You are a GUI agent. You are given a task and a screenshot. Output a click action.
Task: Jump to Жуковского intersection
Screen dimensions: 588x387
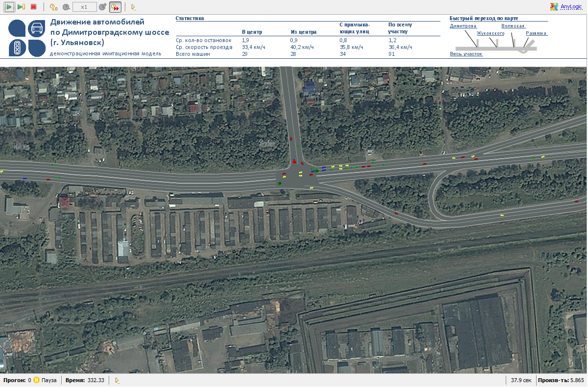click(x=491, y=33)
